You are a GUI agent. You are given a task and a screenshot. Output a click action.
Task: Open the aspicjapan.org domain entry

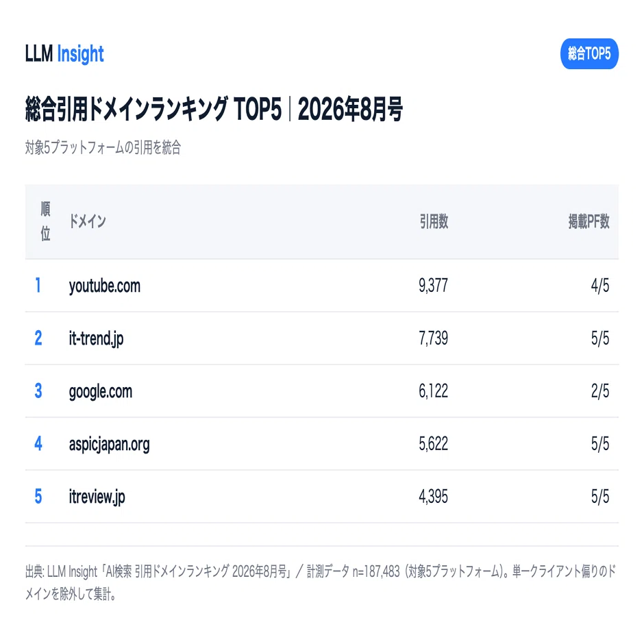[109, 445]
